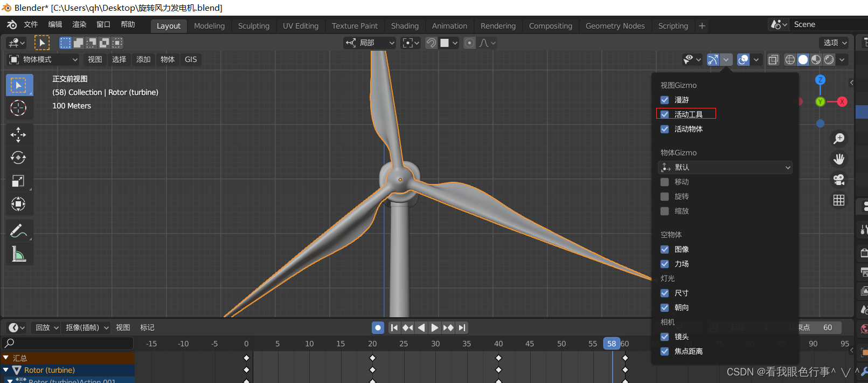Open 回放 playback dropdown
The image size is (868, 383).
(x=45, y=327)
